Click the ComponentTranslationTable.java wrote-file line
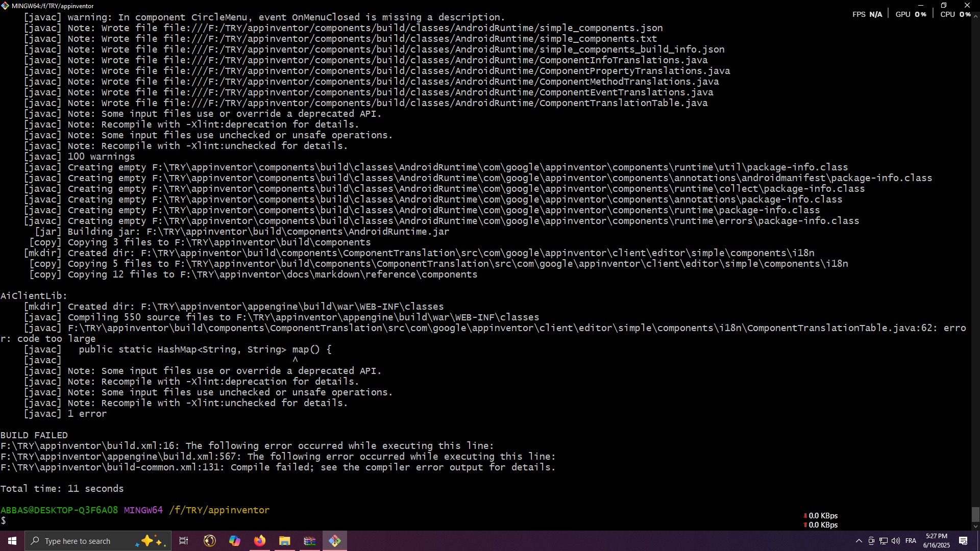Viewport: 980px width, 551px height. pos(365,103)
